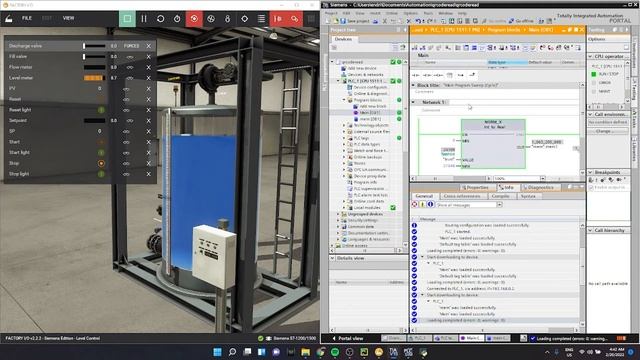The image size is (640, 360).
Task: Collapse the Details view panel
Action: click(332, 258)
